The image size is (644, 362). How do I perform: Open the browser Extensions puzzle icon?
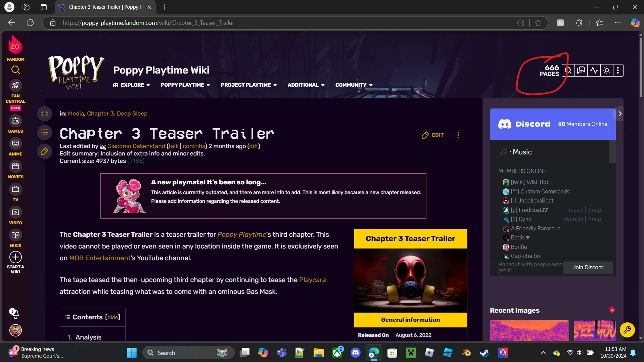click(x=579, y=23)
